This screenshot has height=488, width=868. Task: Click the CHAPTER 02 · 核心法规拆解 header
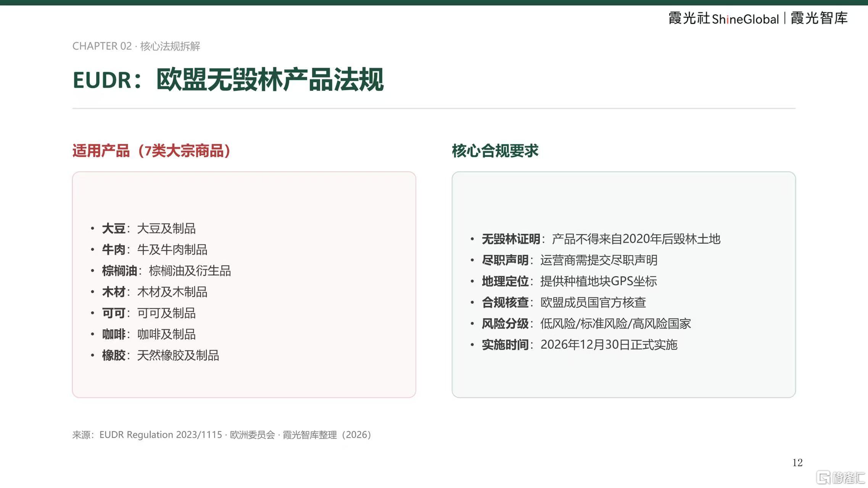(x=136, y=46)
